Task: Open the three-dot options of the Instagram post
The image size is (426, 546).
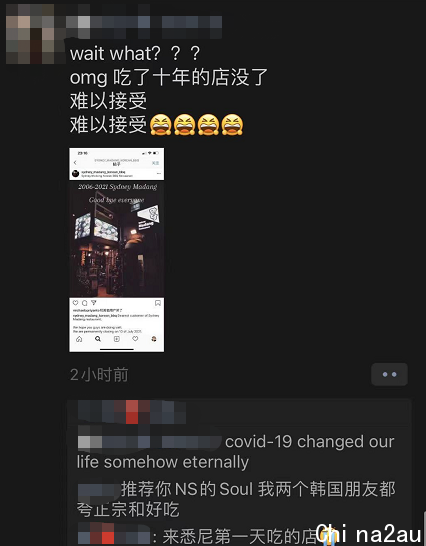Action: [x=159, y=173]
